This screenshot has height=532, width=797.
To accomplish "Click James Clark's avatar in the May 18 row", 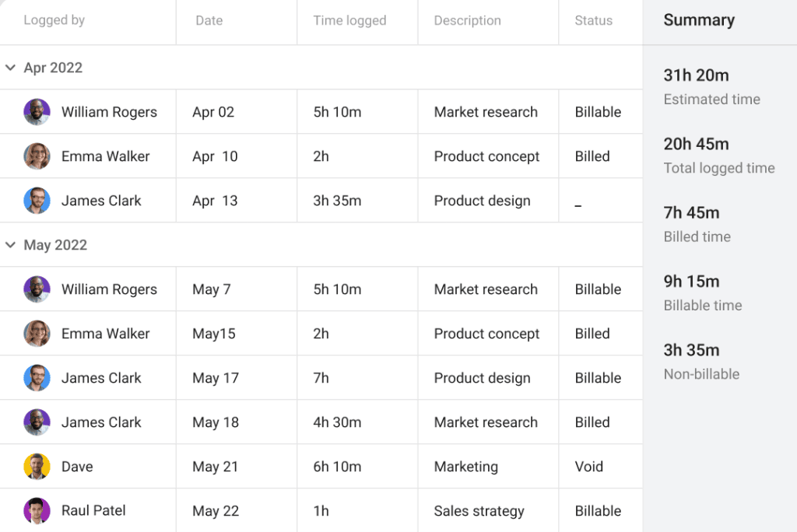I will [36, 422].
